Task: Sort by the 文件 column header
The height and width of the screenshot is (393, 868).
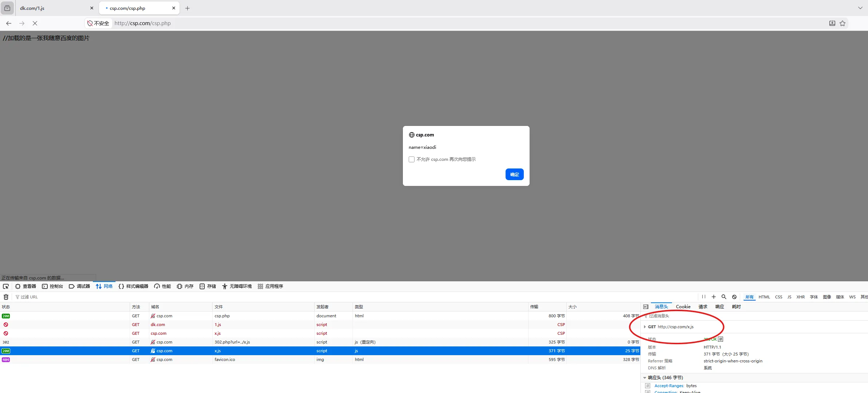Action: point(263,307)
